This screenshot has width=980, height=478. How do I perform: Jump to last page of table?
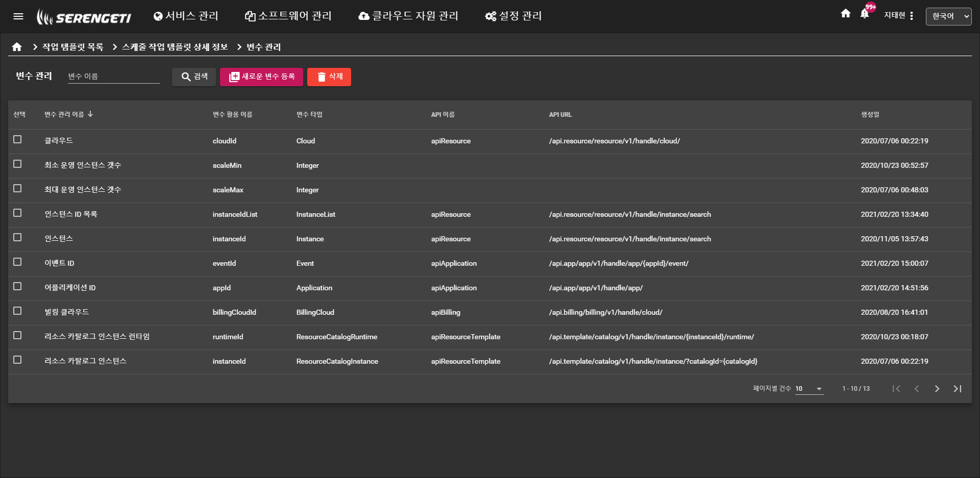(957, 389)
